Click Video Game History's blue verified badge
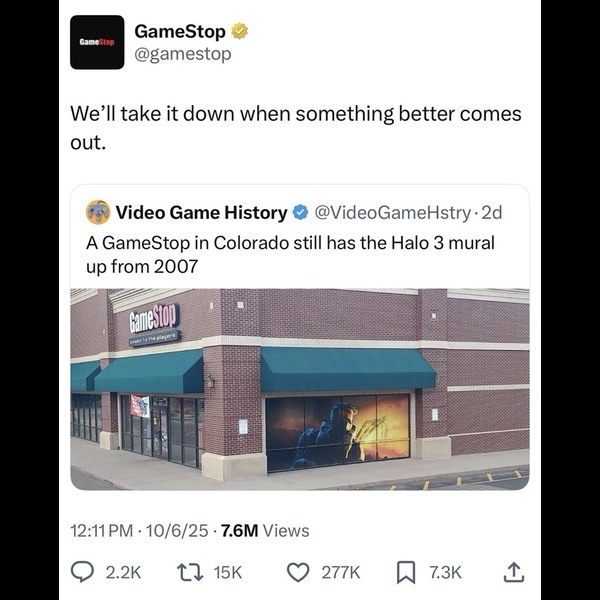 click(300, 213)
